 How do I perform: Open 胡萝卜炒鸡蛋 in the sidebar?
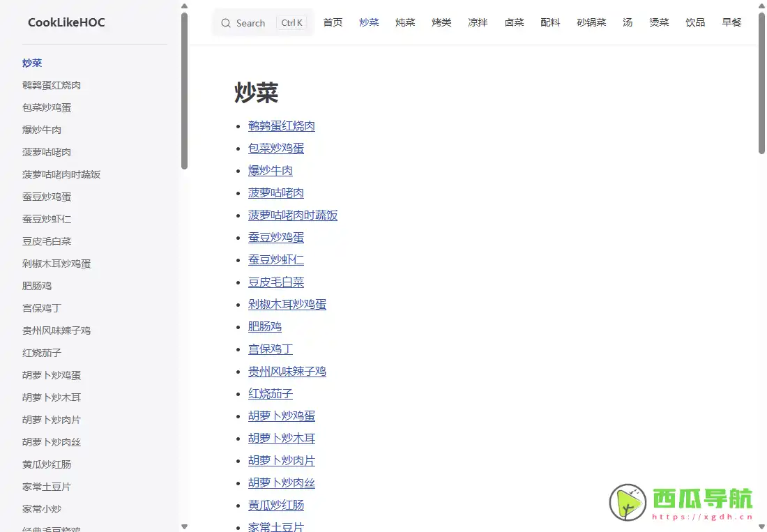(52, 376)
